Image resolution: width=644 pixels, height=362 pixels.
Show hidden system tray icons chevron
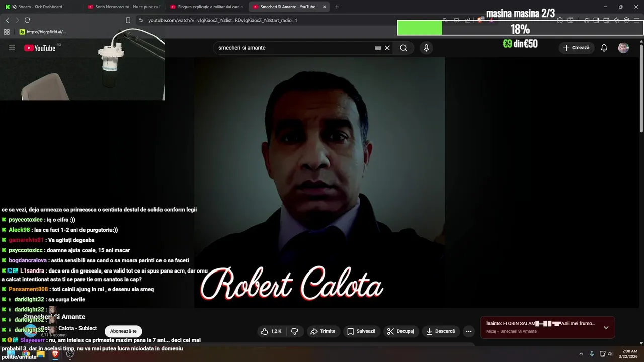(581, 354)
